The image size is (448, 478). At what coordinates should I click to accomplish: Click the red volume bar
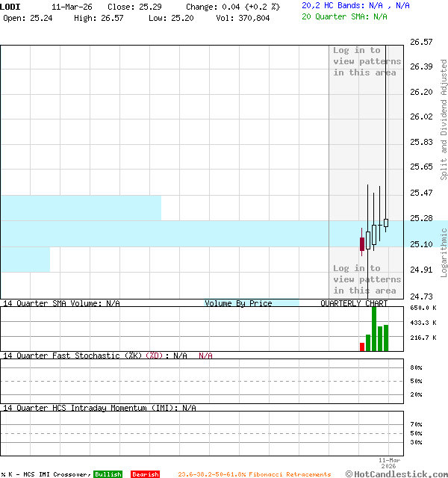(x=362, y=347)
